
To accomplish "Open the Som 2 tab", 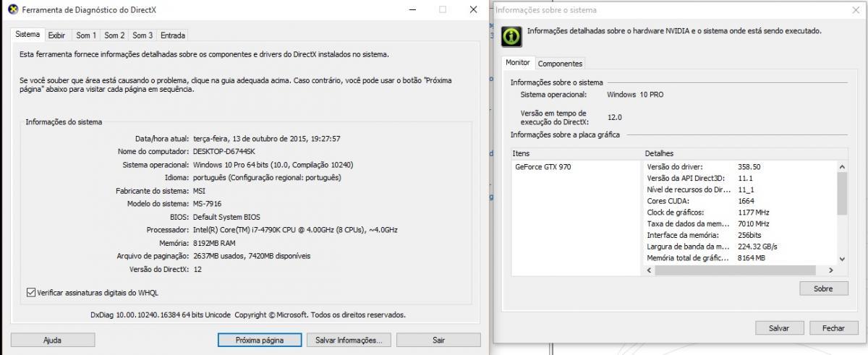I will point(114,35).
